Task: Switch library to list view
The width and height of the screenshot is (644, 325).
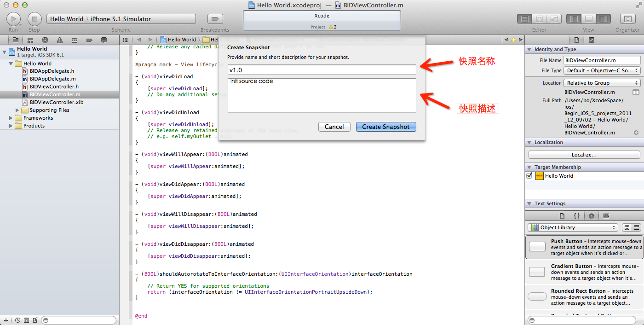Action: tap(637, 227)
